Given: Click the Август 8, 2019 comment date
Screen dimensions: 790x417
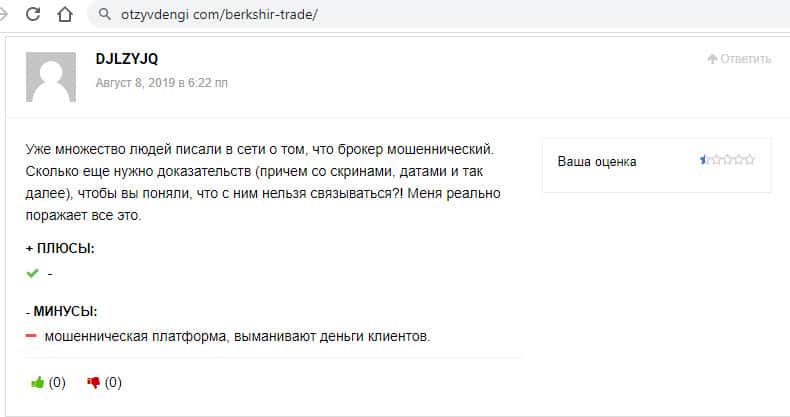Looking at the screenshot, I should pyautogui.click(x=161, y=82).
